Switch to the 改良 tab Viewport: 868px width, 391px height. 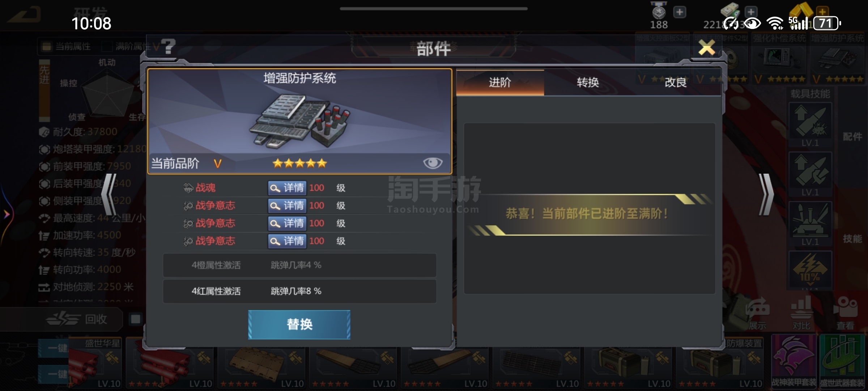click(676, 83)
